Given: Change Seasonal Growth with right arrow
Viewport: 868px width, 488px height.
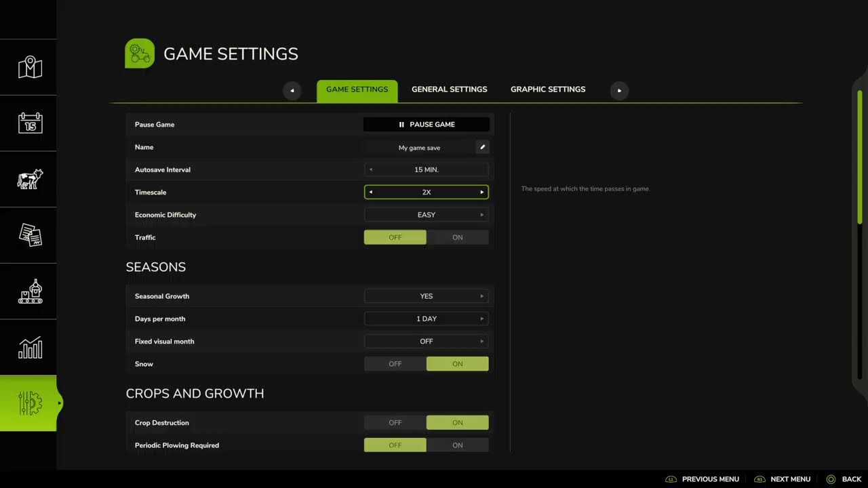Looking at the screenshot, I should coord(482,296).
